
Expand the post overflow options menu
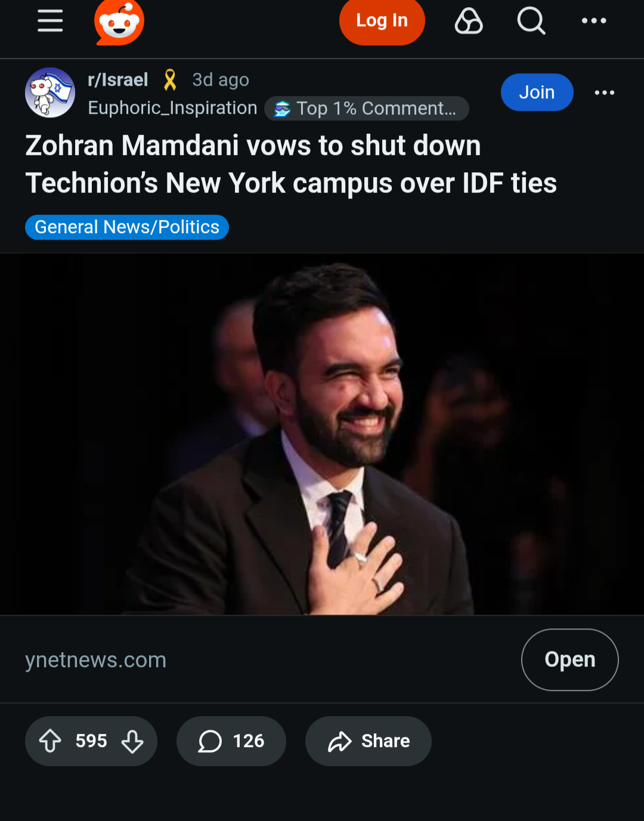605,92
